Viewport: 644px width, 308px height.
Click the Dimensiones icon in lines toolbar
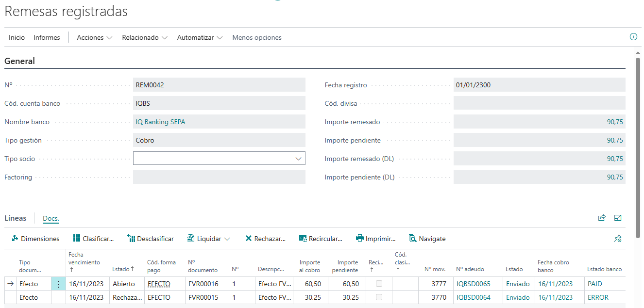pos(15,239)
